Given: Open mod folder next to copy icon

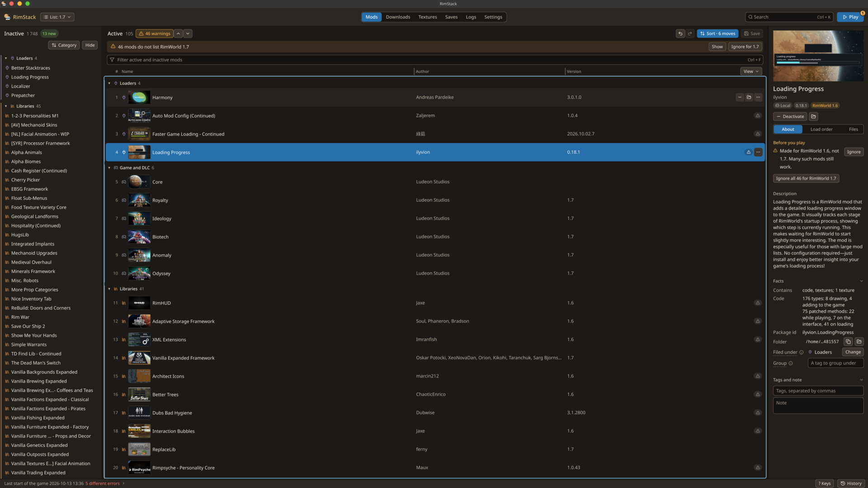Looking at the screenshot, I should [x=859, y=342].
